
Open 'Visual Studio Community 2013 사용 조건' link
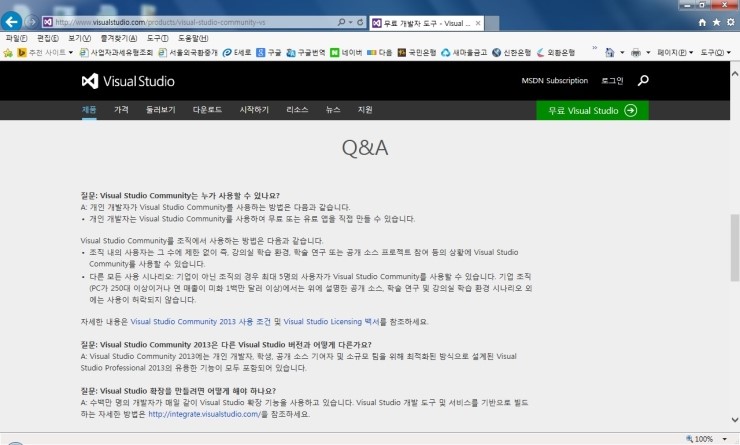coord(201,321)
